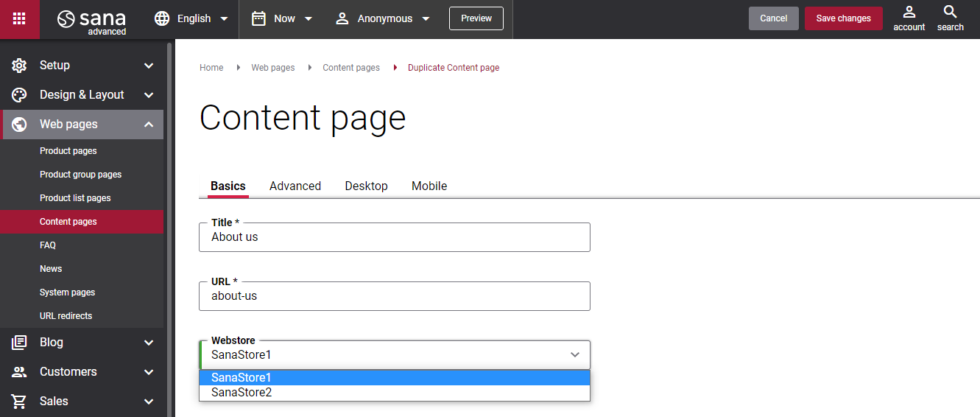Click the Cancel button
Image resolution: width=980 pixels, height=417 pixels.
(774, 18)
